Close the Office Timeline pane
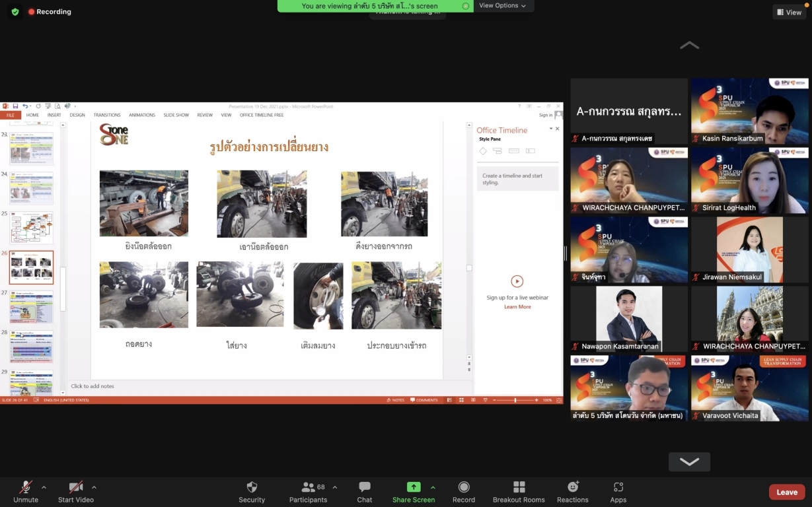The image size is (812, 507). click(557, 129)
